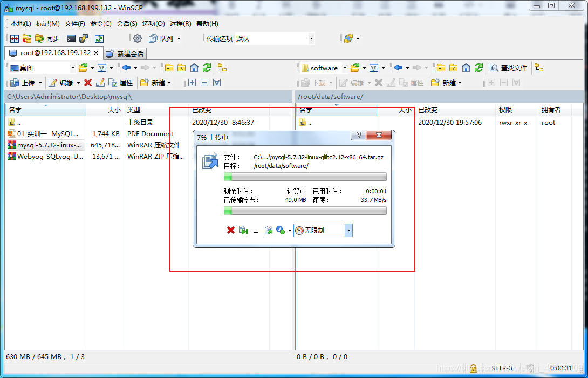Click local invert selection icon
Viewport: 588px width, 378px height.
tap(217, 83)
